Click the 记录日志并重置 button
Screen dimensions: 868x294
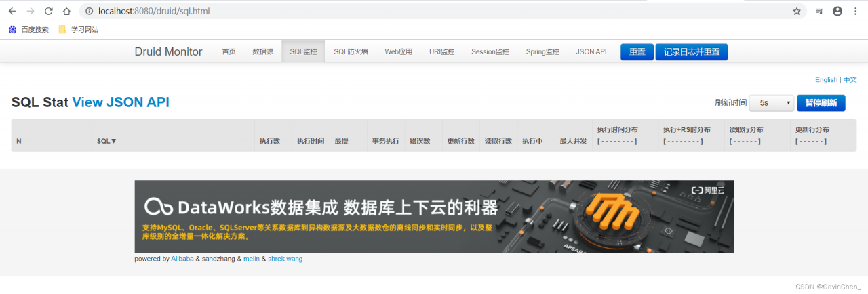pos(692,52)
